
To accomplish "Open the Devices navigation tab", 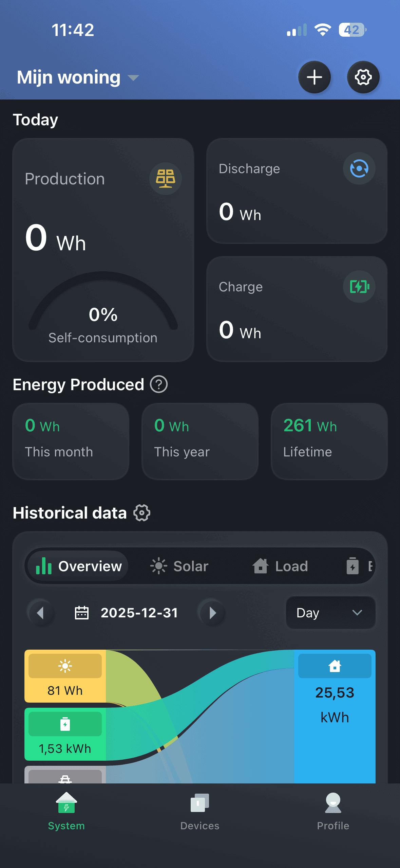I will [200, 812].
